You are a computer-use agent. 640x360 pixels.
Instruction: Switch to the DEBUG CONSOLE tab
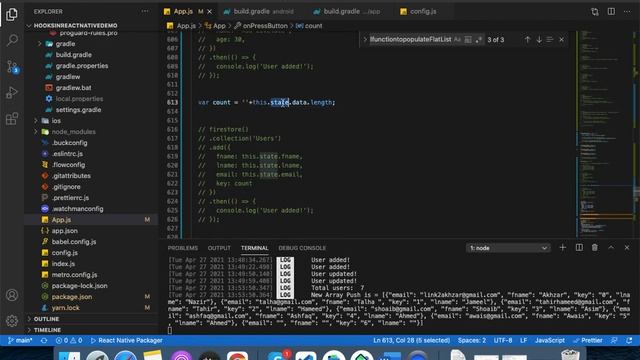(302, 248)
